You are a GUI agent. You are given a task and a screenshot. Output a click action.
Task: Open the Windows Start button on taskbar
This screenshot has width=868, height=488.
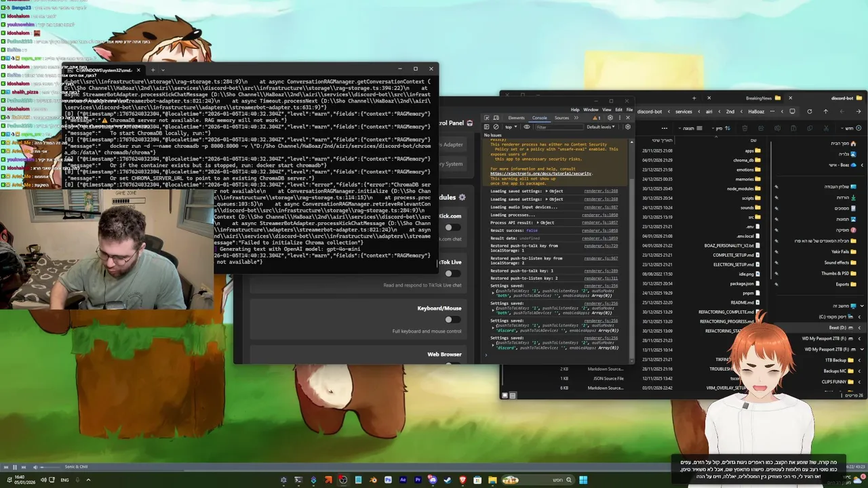coord(583,480)
